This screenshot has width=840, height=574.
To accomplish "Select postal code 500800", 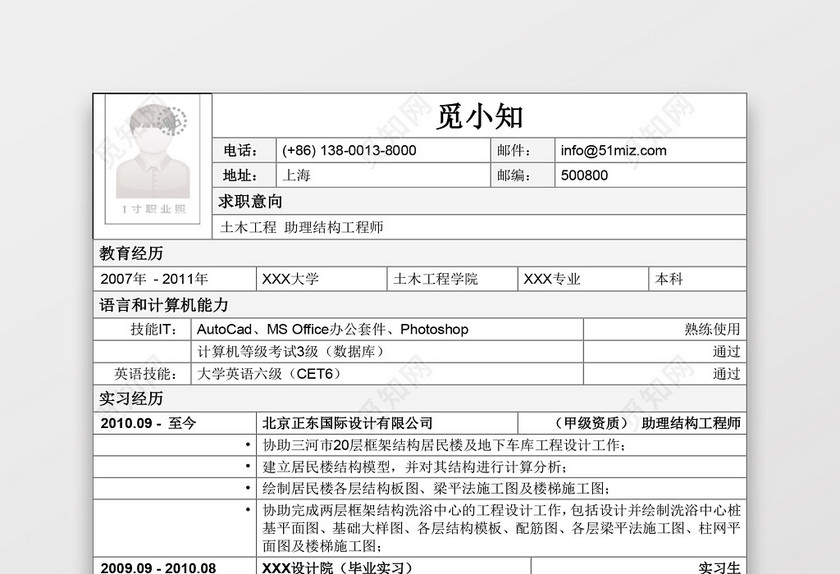I will (x=584, y=175).
